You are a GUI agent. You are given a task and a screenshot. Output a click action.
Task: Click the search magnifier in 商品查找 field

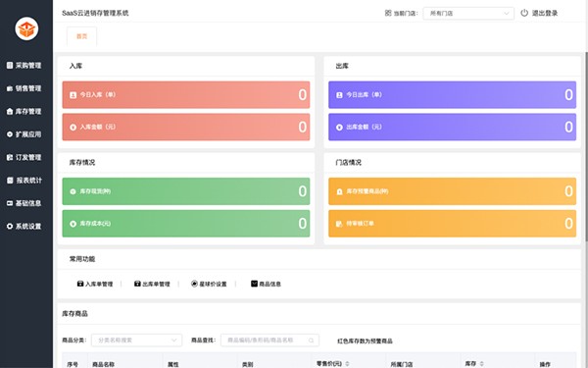point(312,341)
